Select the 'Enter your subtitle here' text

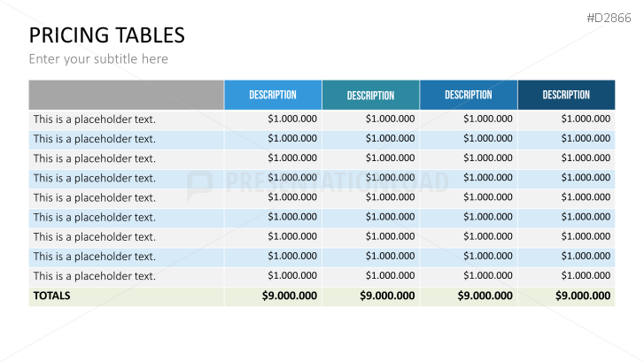click(98, 59)
